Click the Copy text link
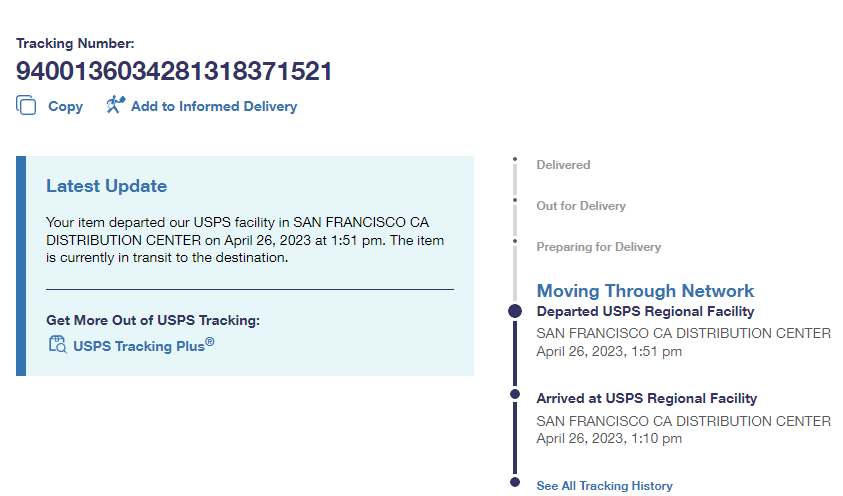Image resolution: width=843 pixels, height=496 pixels. tap(65, 106)
